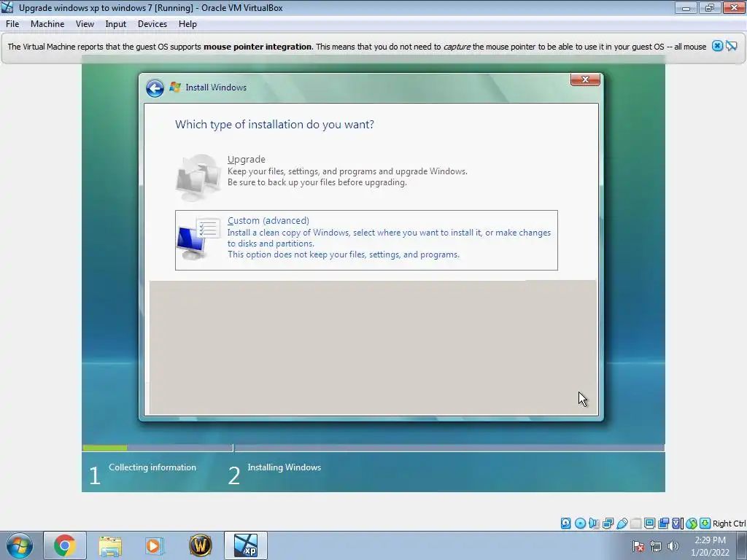
Task: Close the Install Windows dialog
Action: point(585,80)
